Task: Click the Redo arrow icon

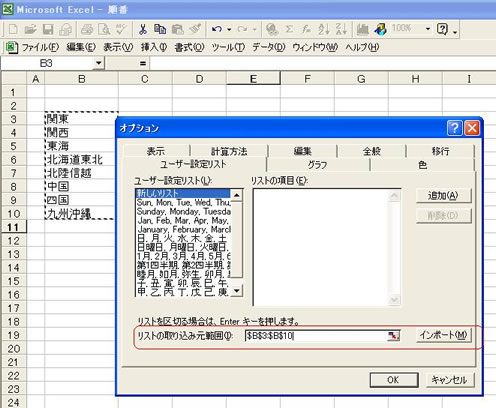Action: pyautogui.click(x=243, y=30)
